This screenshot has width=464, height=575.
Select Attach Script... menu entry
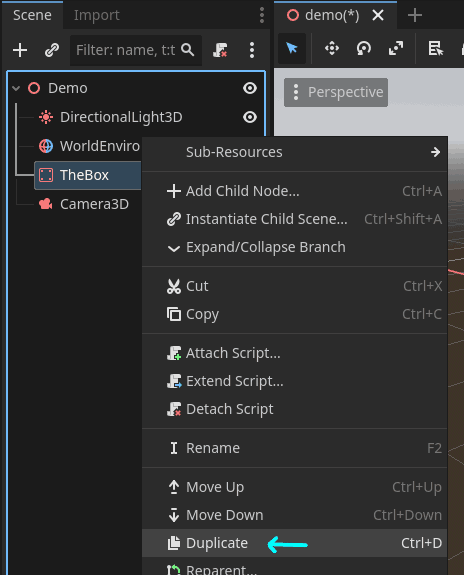295,353
